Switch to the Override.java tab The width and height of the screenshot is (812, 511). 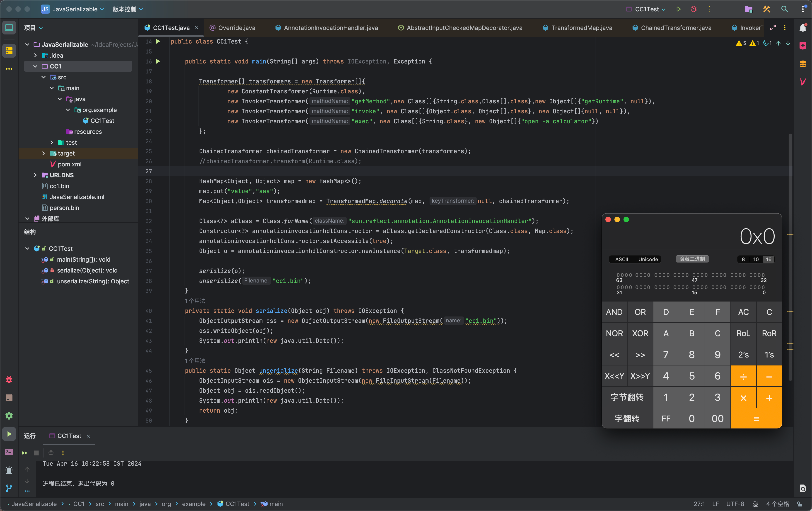(232, 28)
